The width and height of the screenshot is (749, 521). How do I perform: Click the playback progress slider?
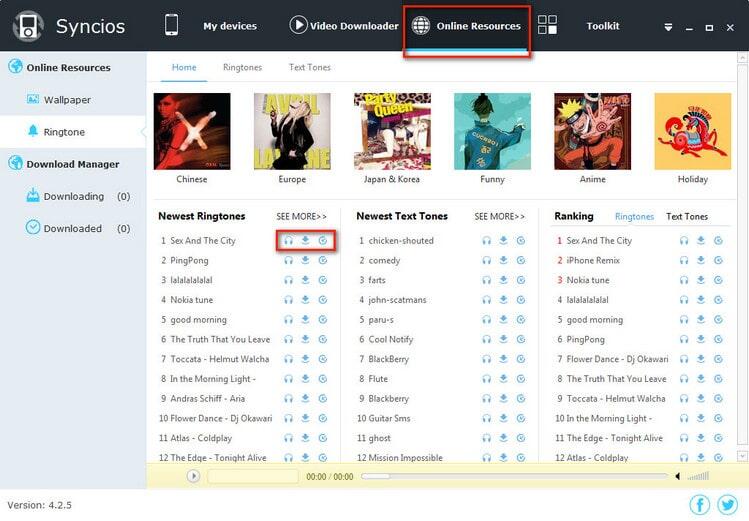[514, 476]
